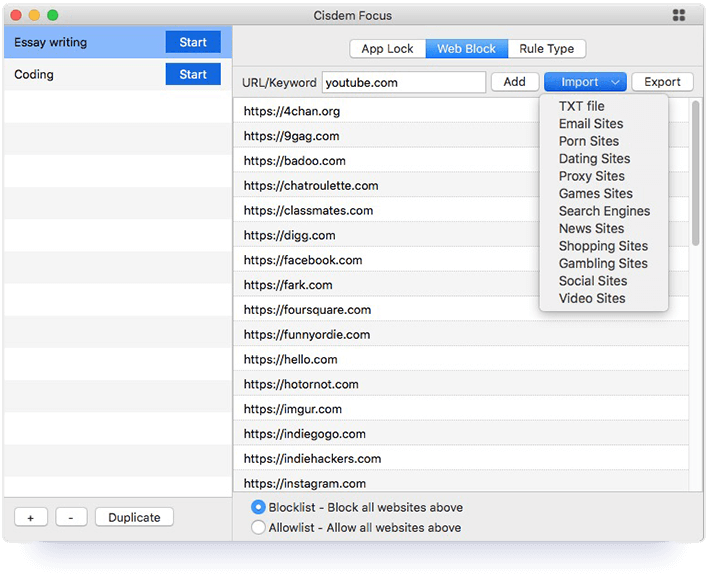Image resolution: width=708 pixels, height=581 pixels.
Task: Start the Coding profile
Action: tap(193, 74)
